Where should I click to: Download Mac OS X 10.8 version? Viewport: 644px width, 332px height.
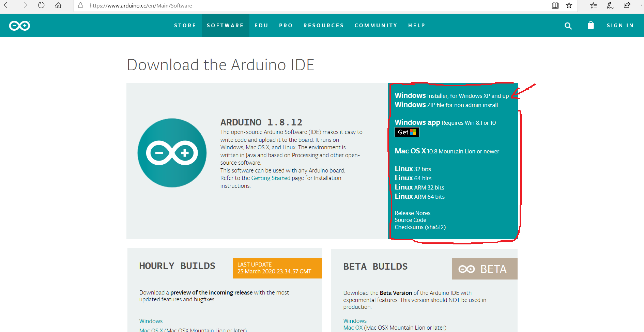pos(447,151)
